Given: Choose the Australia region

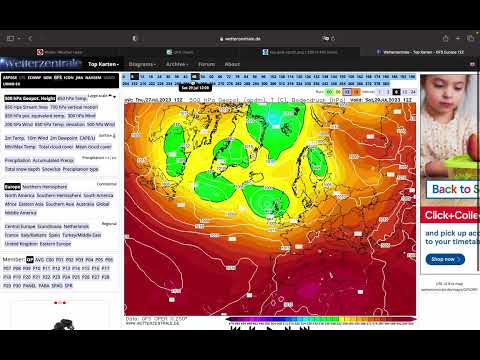Looking at the screenshot, I should click(x=85, y=204).
